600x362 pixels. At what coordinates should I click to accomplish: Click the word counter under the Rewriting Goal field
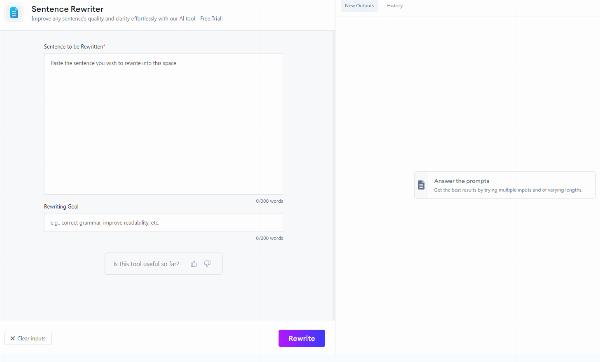(x=269, y=238)
